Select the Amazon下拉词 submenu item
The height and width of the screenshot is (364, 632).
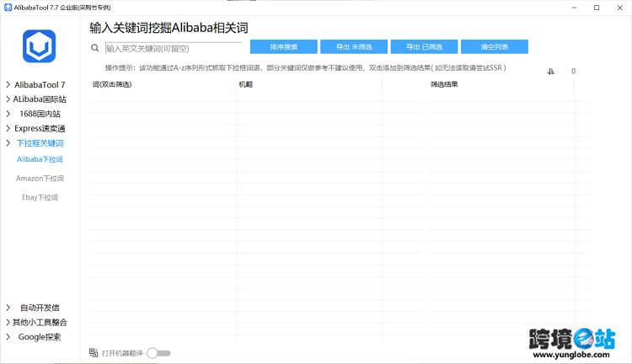coord(40,178)
